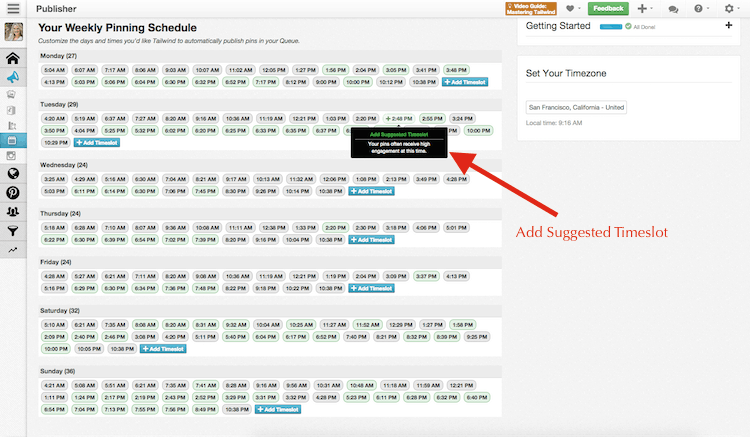The image size is (750, 437).
Task: Open the followers people icon
Action: (13, 211)
